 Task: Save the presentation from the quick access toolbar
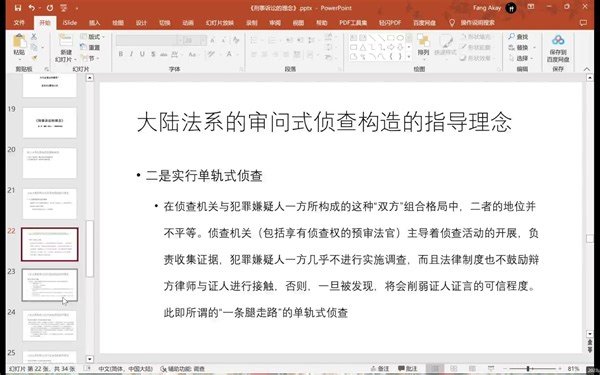pos(18,8)
